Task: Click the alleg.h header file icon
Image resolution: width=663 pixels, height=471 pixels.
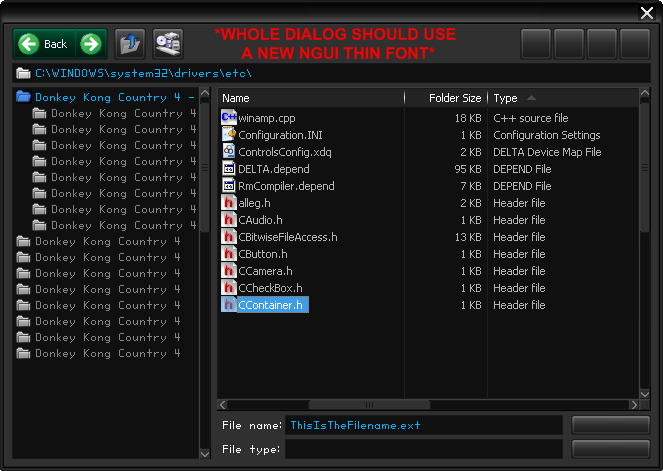Action: click(x=228, y=202)
